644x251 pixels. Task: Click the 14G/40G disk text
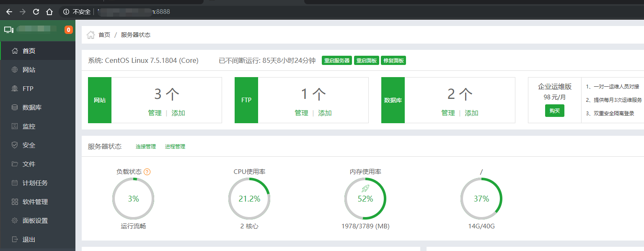tap(481, 226)
